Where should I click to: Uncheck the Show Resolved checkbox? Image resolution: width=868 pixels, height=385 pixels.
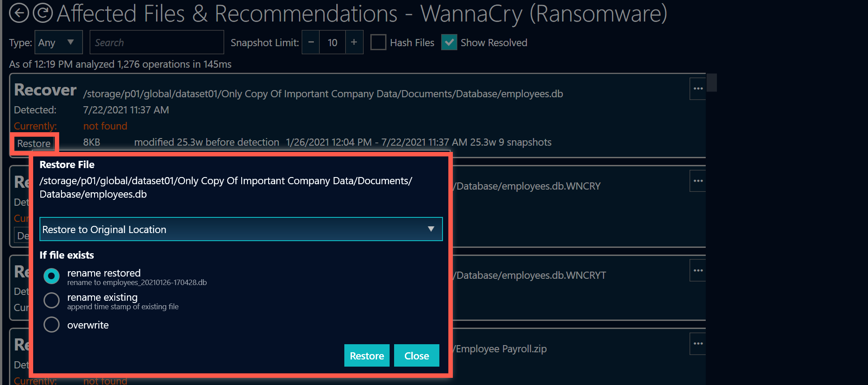coord(449,43)
